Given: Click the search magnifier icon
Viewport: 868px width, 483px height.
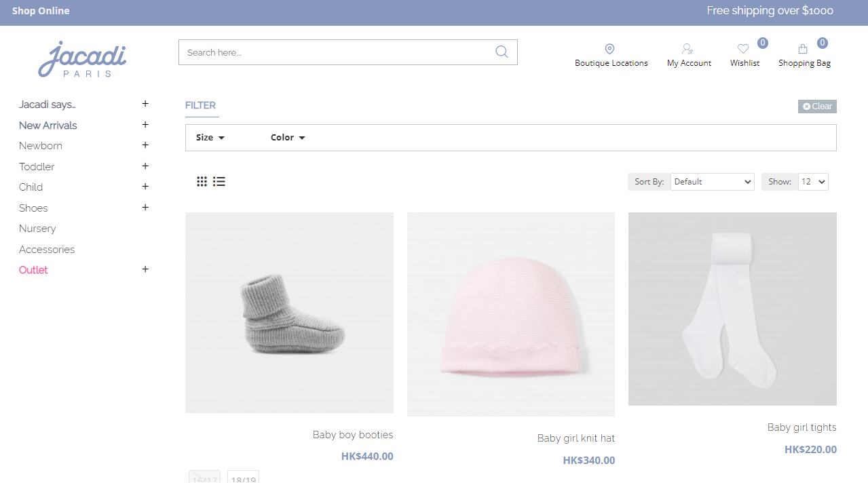Looking at the screenshot, I should pos(502,52).
